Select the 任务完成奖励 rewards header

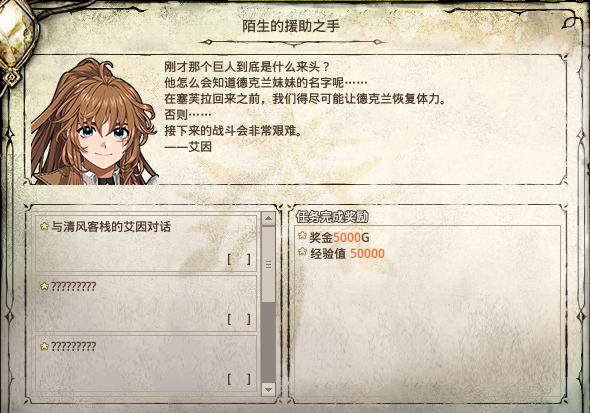332,217
